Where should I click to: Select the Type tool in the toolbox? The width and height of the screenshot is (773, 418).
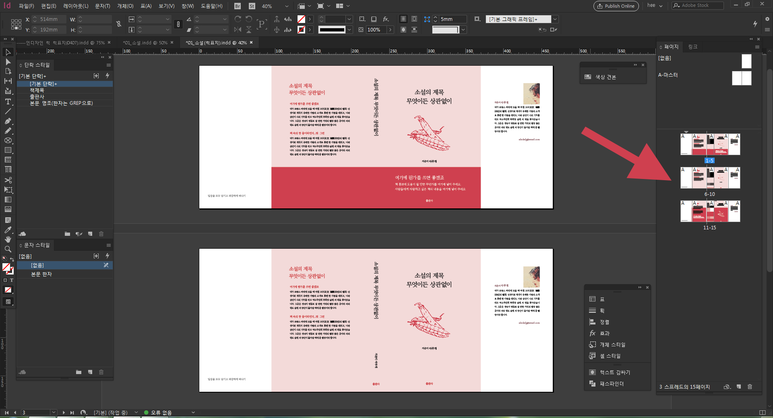click(x=8, y=102)
